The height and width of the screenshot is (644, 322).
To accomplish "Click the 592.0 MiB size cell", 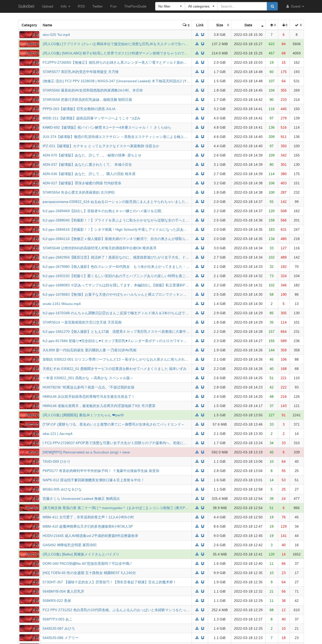I will (x=219, y=452).
